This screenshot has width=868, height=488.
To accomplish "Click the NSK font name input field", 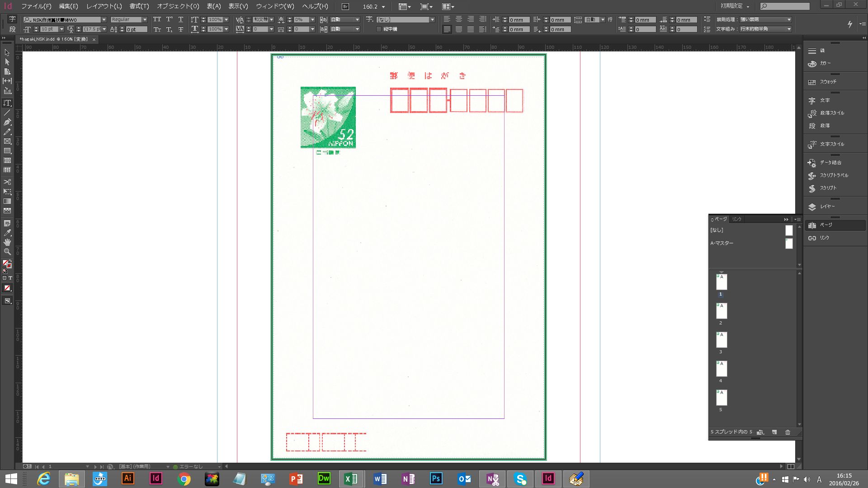I will click(64, 19).
